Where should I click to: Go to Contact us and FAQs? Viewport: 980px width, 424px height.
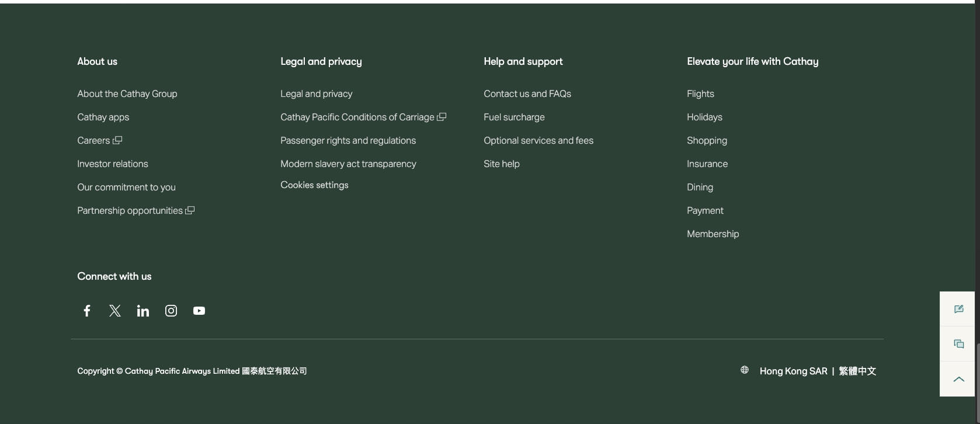tap(527, 93)
